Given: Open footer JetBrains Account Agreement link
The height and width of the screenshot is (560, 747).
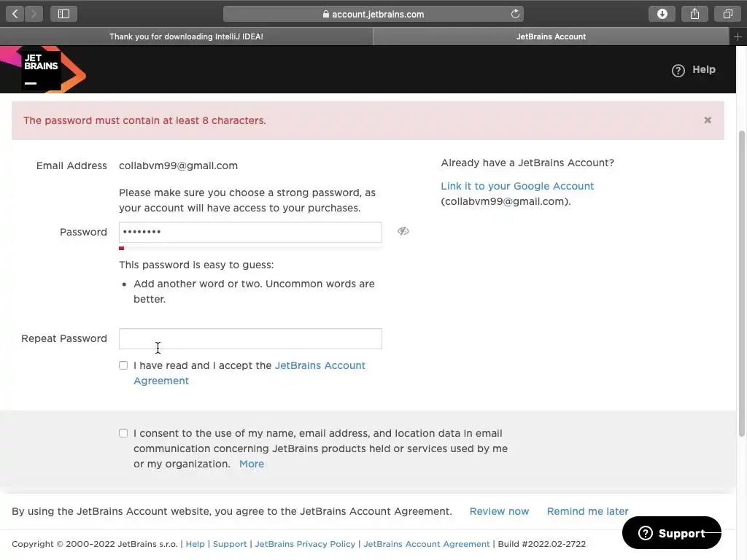Looking at the screenshot, I should click(426, 544).
